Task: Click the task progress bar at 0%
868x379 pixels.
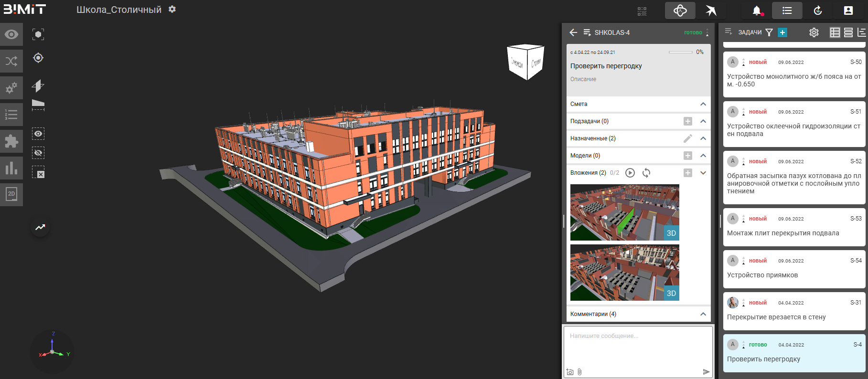Action: [680, 52]
